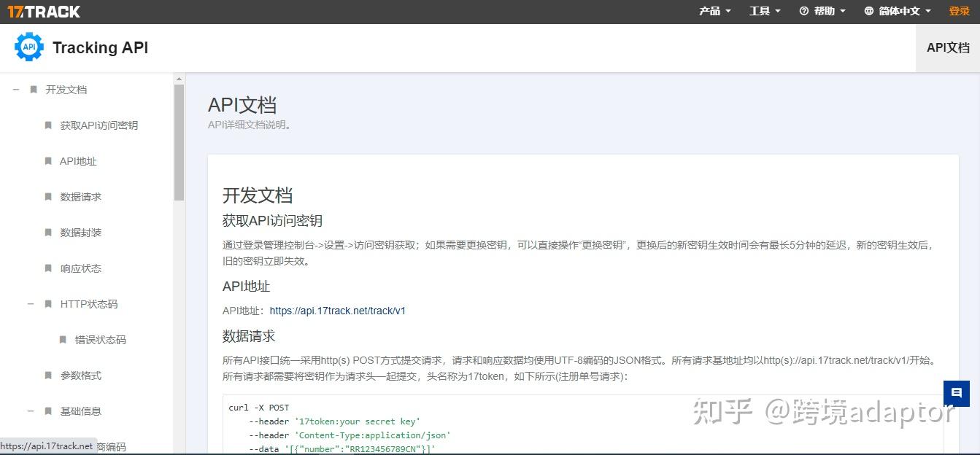Viewport: 980px width, 455px height.
Task: Click the 17TRACK logo
Action: [x=44, y=10]
